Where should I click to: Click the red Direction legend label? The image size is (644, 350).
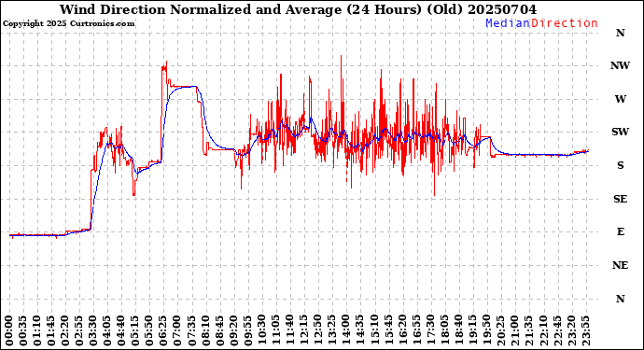pos(565,23)
